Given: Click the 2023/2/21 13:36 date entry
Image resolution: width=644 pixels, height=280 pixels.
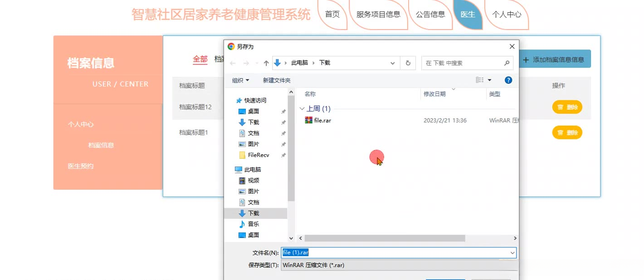Looking at the screenshot, I should 445,121.
